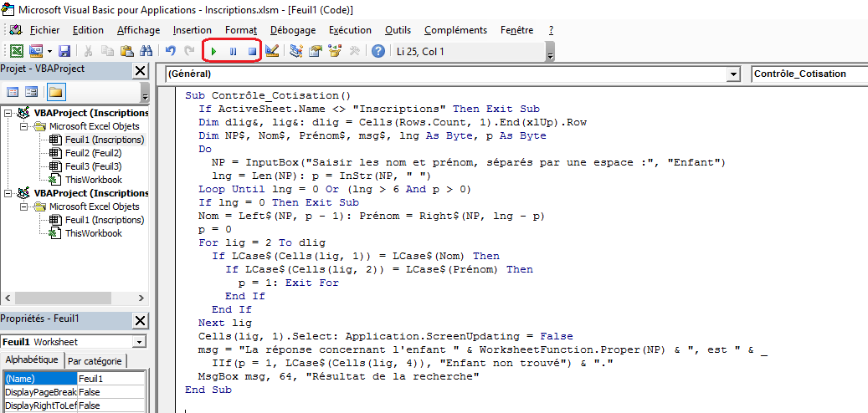Click View Code icon in Project panel

coord(13,92)
